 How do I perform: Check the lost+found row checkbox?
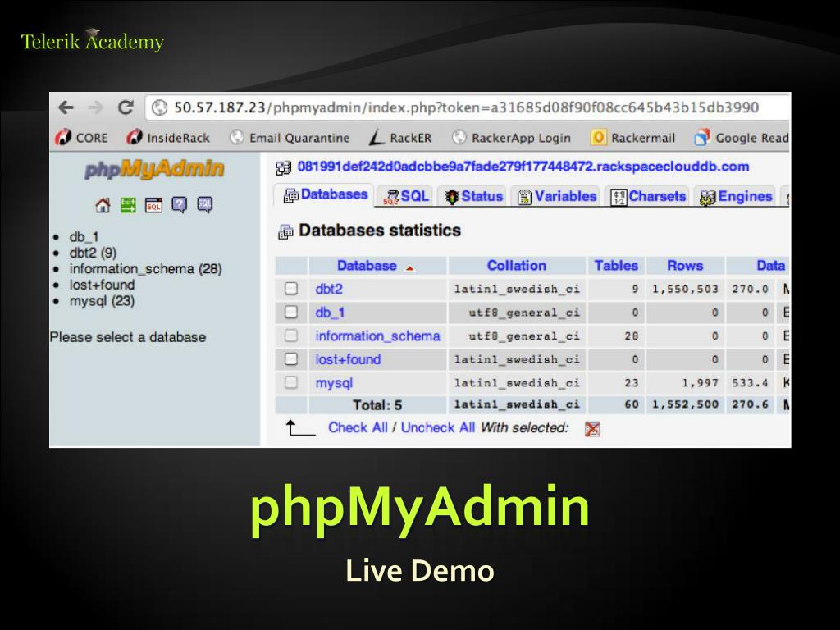291,359
